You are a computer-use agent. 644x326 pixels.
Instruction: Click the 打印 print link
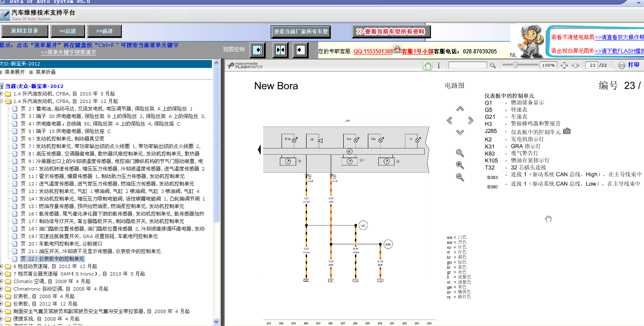634,65
